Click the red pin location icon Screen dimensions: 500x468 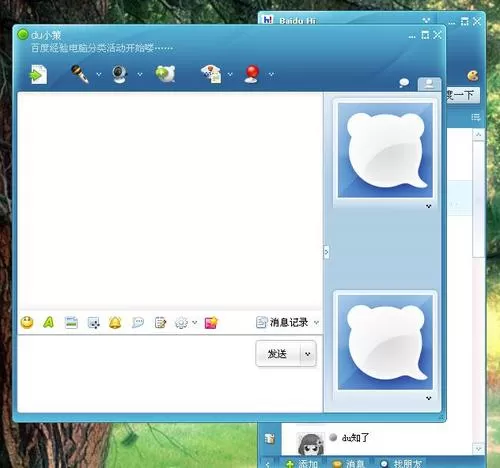252,74
